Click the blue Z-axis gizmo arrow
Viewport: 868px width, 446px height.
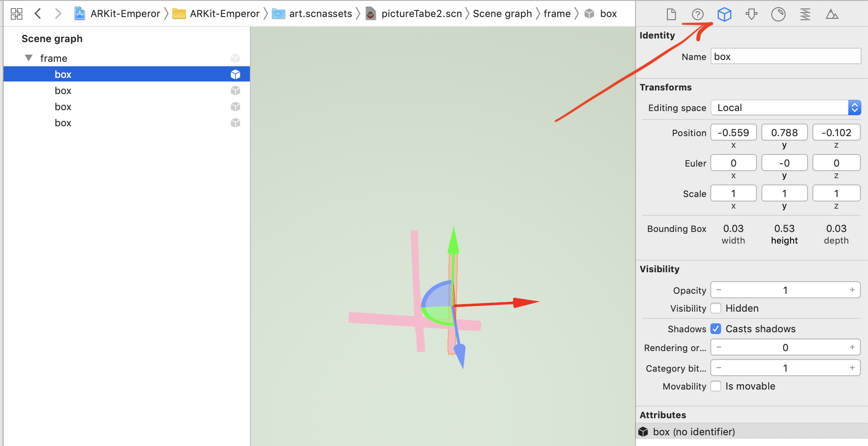click(460, 355)
